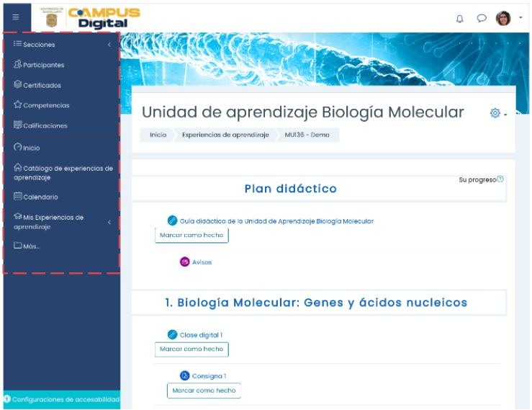Expand the user menu arrow beside avatar
Image resolution: width=532 pixels, height=410 pixels.
pyautogui.click(x=520, y=18)
